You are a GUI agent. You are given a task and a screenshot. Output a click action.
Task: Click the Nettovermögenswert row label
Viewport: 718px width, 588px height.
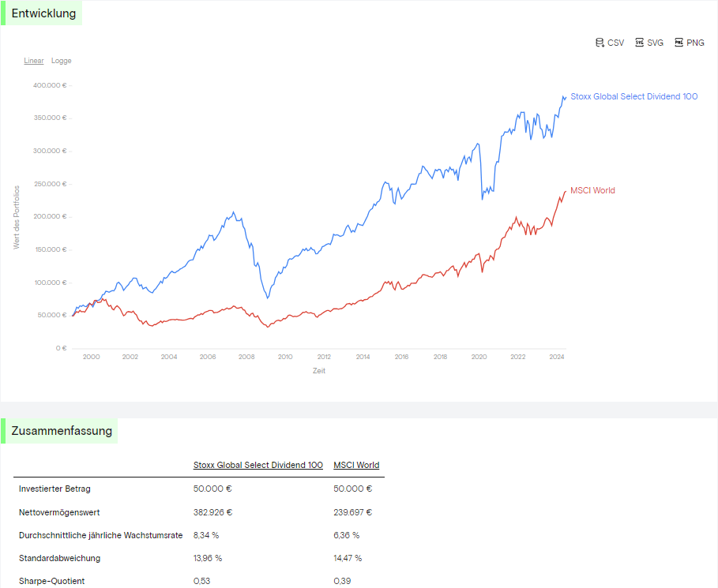tap(59, 512)
